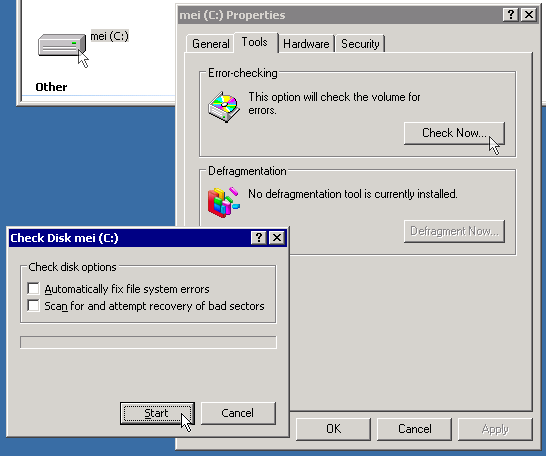Close the mei (C:) Properties window

529,15
